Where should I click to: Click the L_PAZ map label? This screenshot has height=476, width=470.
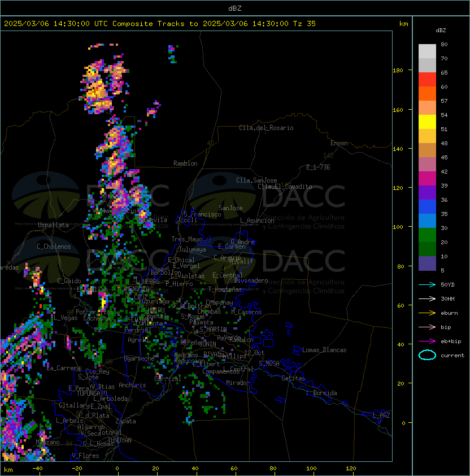pyautogui.click(x=381, y=416)
